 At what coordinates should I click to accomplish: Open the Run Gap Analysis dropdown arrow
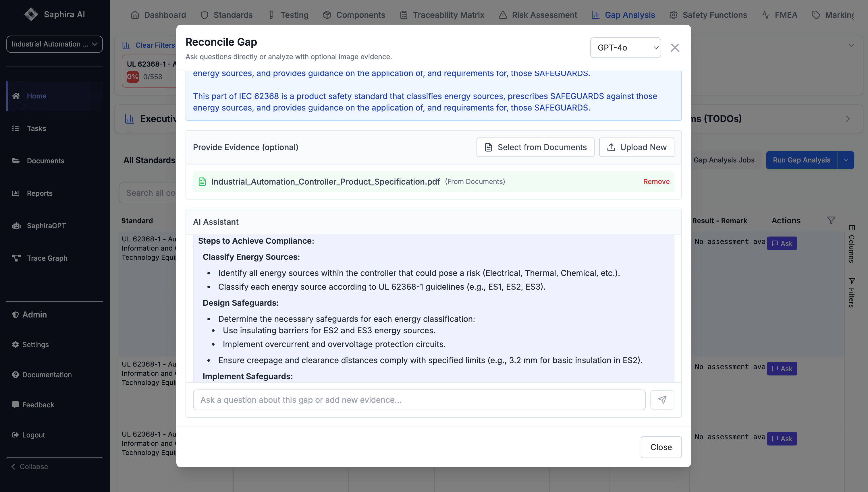click(846, 160)
